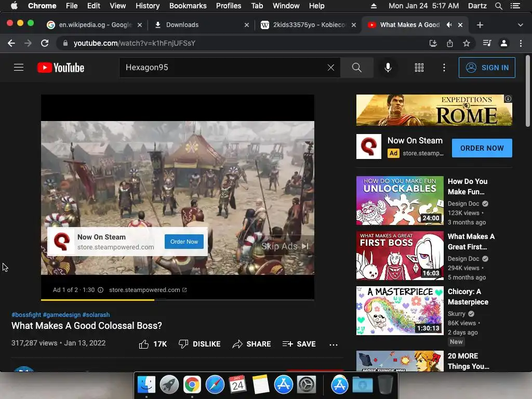The image size is (532, 399).
Task: Open Launchpad from the Dock
Action: point(169,385)
